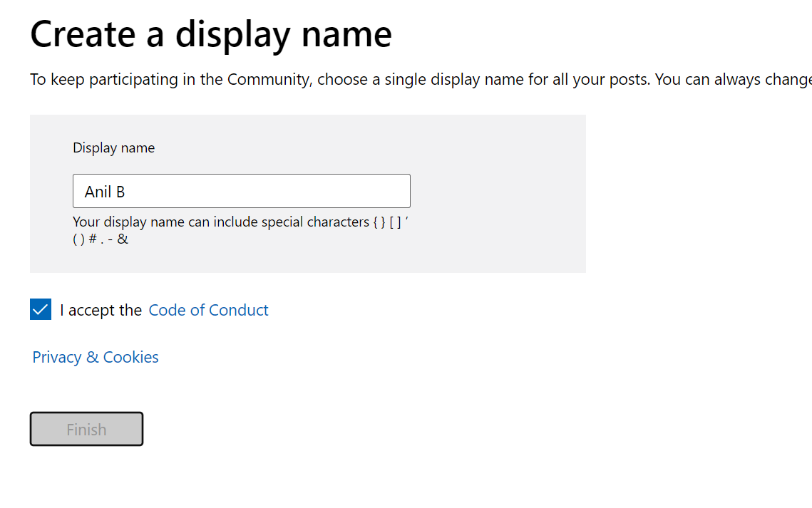Open the Privacy & Cookies link
Image resolution: width=812 pixels, height=508 pixels.
(96, 357)
